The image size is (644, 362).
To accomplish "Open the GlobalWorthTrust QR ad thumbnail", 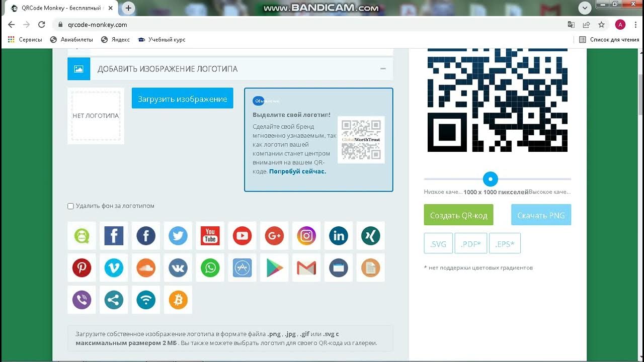I will click(361, 140).
